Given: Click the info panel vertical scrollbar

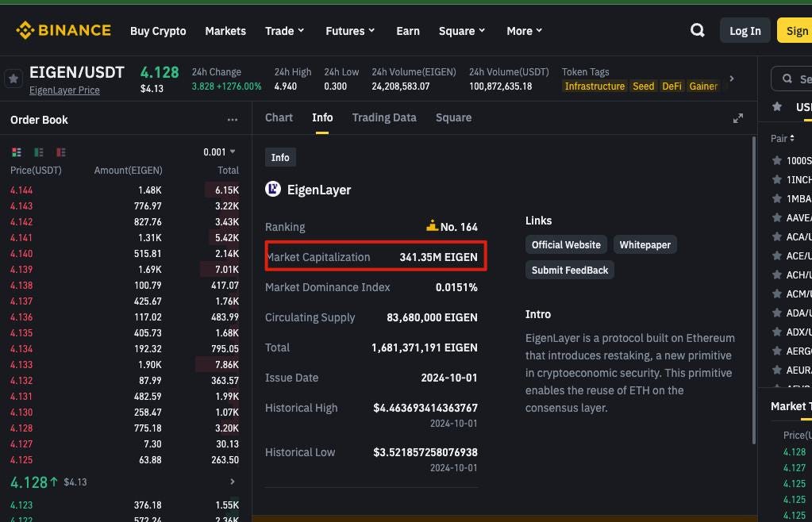Looking at the screenshot, I should (754, 290).
